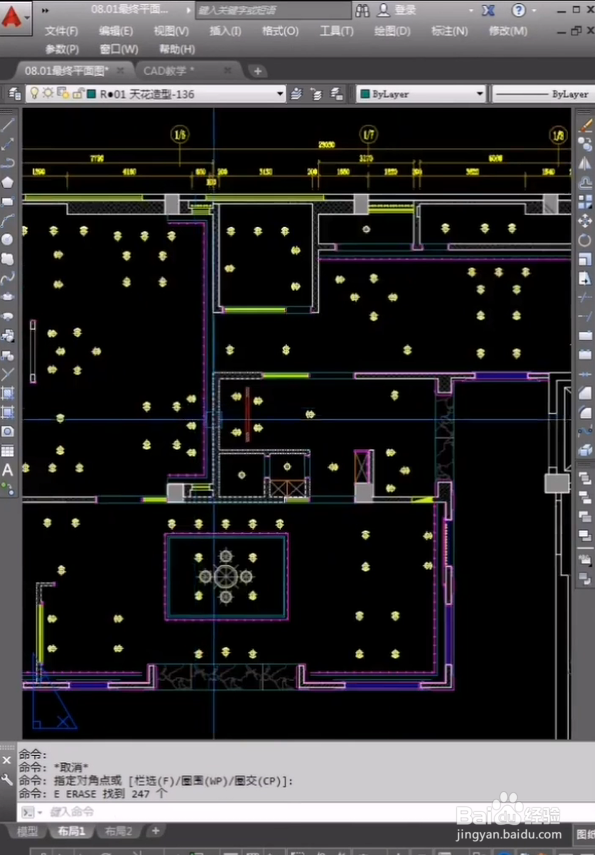Switch to the 模型 layout tab
The height and width of the screenshot is (855, 595).
[x=27, y=832]
